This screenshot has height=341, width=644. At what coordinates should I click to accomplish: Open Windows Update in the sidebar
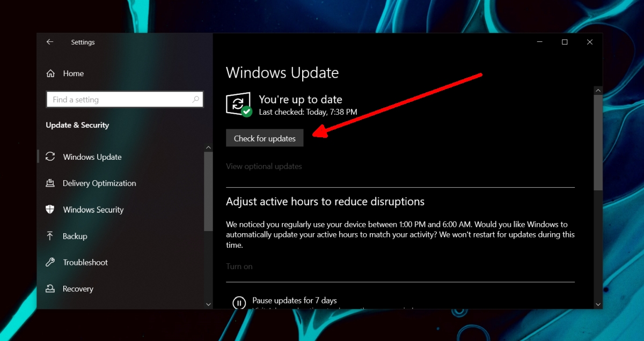click(92, 157)
